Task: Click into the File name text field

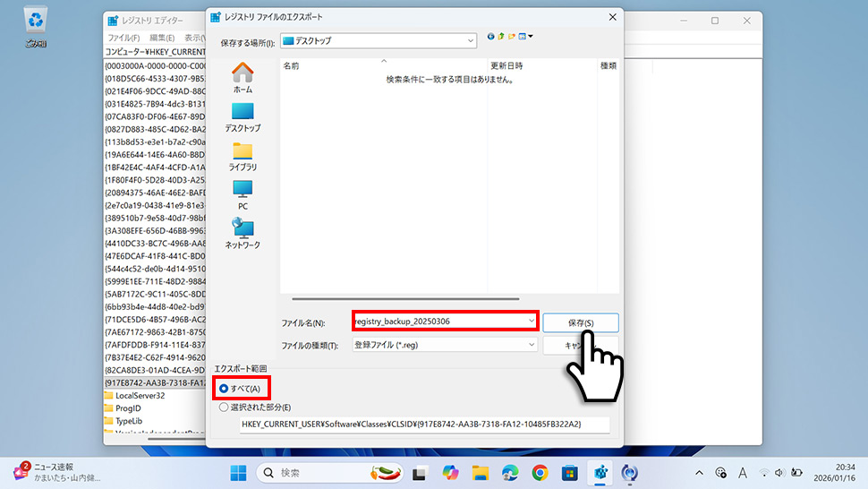Action: pyautogui.click(x=439, y=322)
